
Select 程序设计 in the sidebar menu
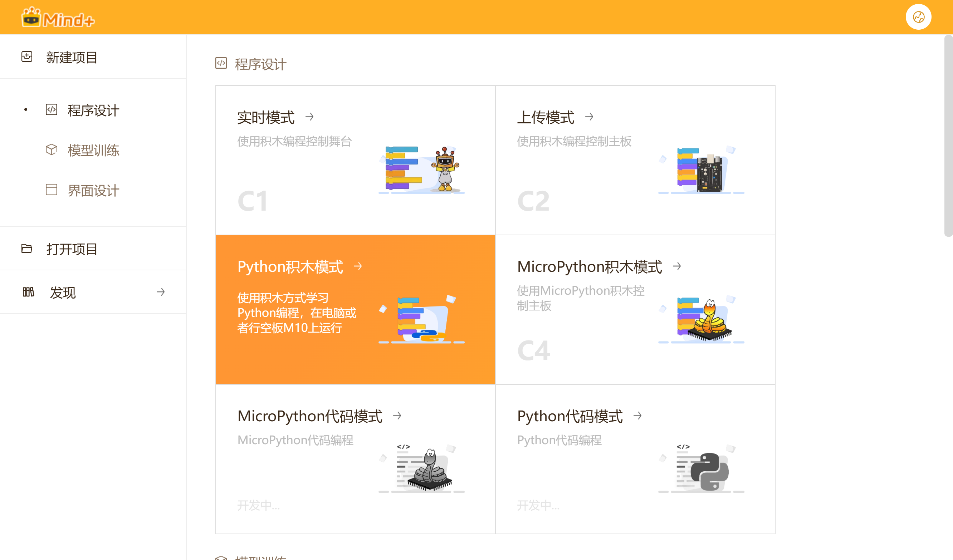pyautogui.click(x=92, y=110)
